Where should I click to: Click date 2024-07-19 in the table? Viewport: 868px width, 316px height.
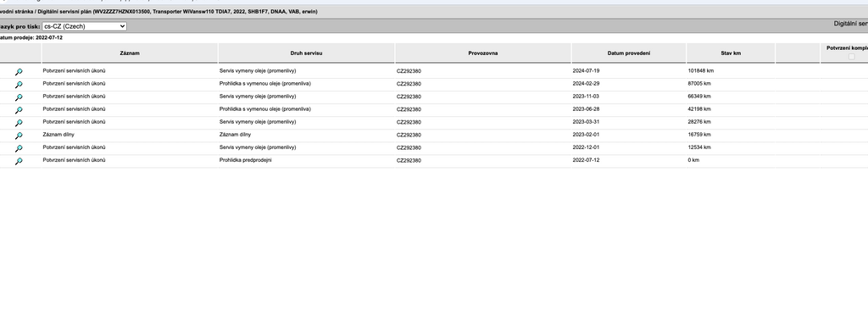[x=586, y=71]
